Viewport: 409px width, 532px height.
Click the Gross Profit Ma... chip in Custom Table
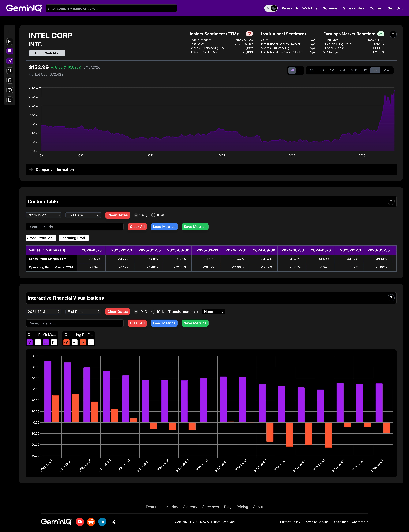(x=41, y=238)
